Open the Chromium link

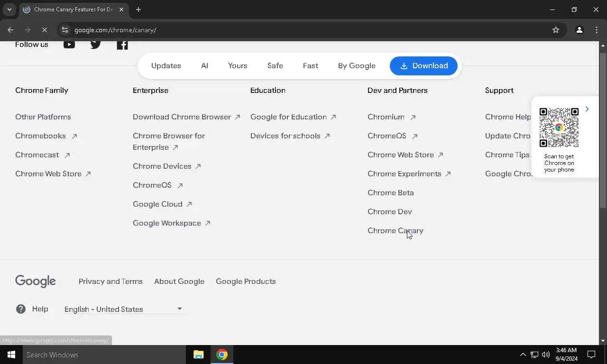click(391, 117)
